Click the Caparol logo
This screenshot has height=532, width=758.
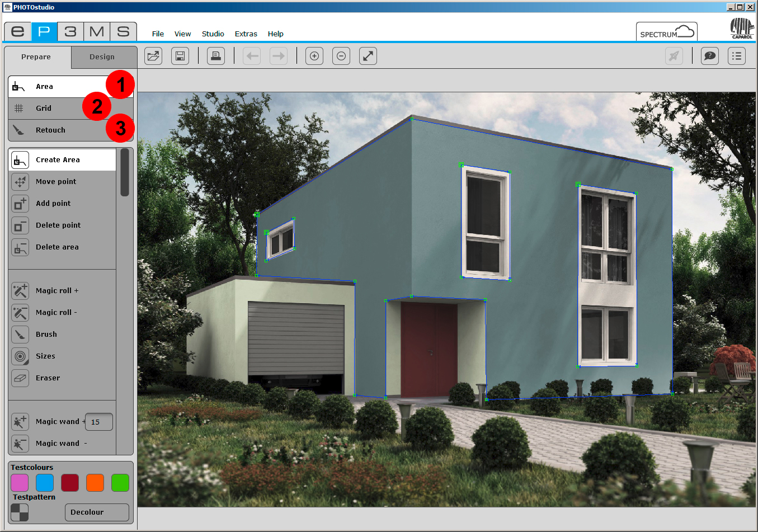coord(742,28)
